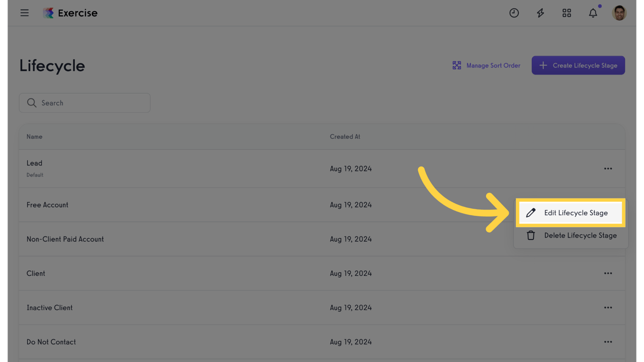Open the three-dot menu for Lead
The image size is (644, 362).
coord(608,169)
